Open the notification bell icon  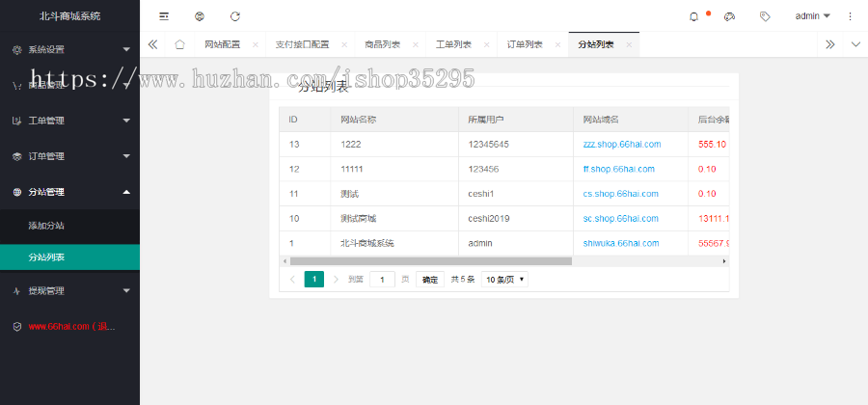point(693,16)
